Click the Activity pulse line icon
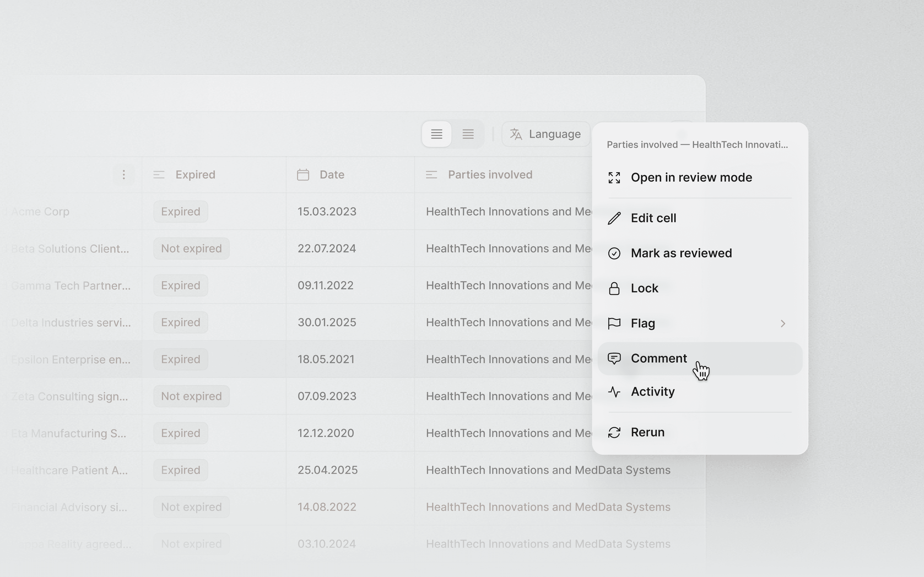The height and width of the screenshot is (577, 924). [x=614, y=392]
